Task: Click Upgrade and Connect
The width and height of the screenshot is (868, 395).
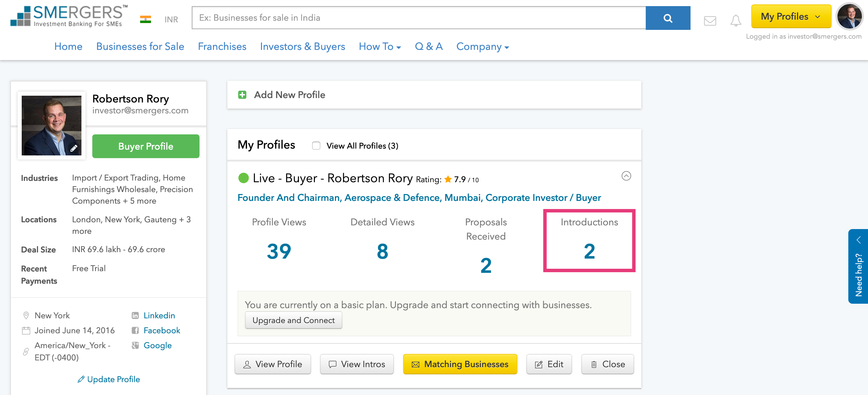Action: [294, 320]
